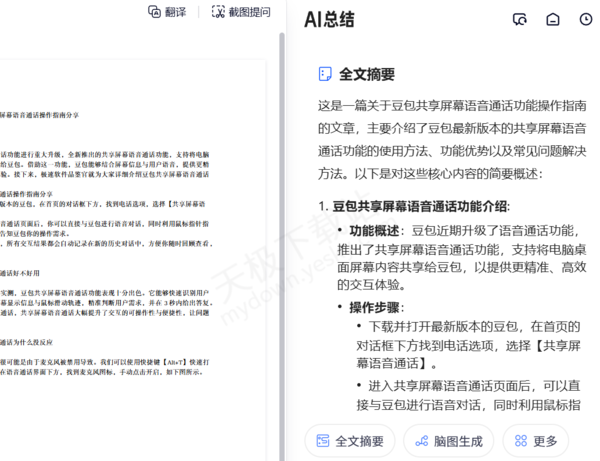Click the 全文摘要 document icon beside heading
The width and height of the screenshot is (600, 461).
[325, 74]
